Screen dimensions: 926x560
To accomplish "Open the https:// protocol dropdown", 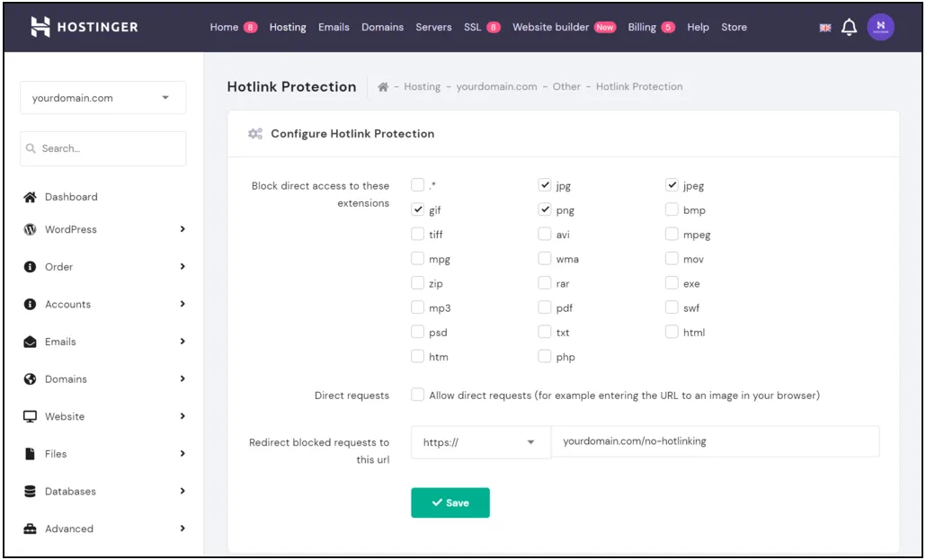I will (481, 442).
